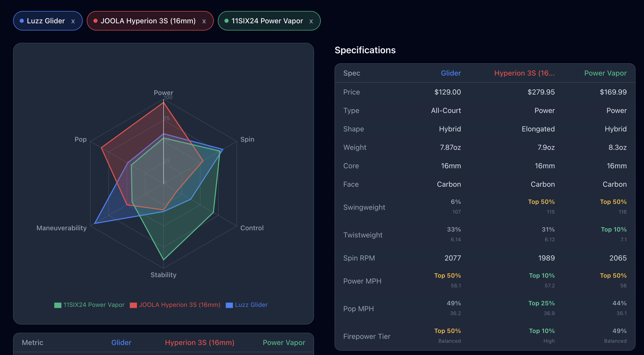Click the blue dot on Luzz Glider chip
The height and width of the screenshot is (355, 644).
22,21
